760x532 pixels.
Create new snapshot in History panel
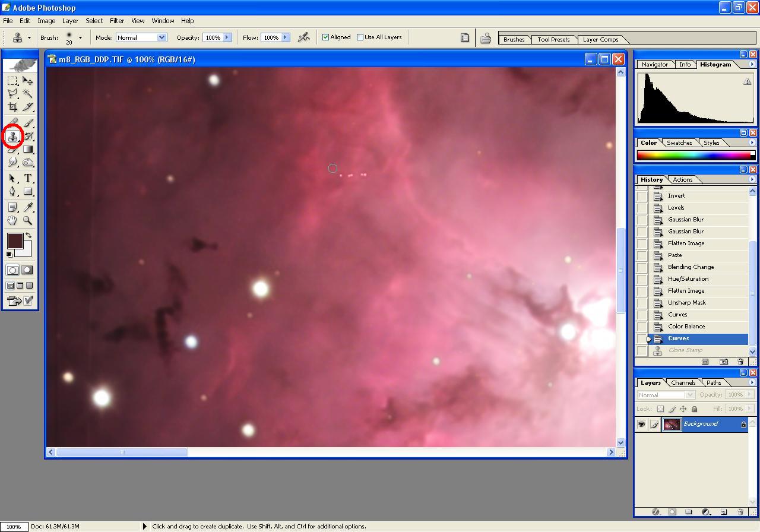coord(724,362)
